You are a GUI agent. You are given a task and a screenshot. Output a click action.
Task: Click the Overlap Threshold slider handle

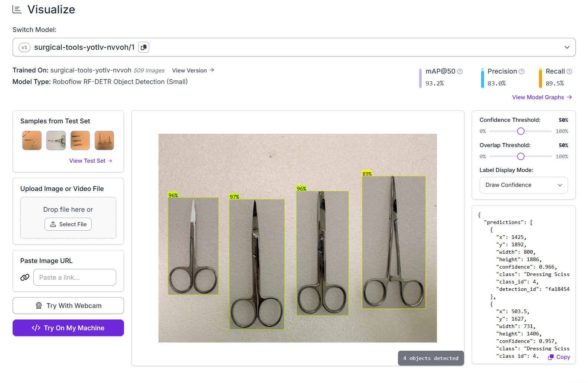(x=521, y=156)
